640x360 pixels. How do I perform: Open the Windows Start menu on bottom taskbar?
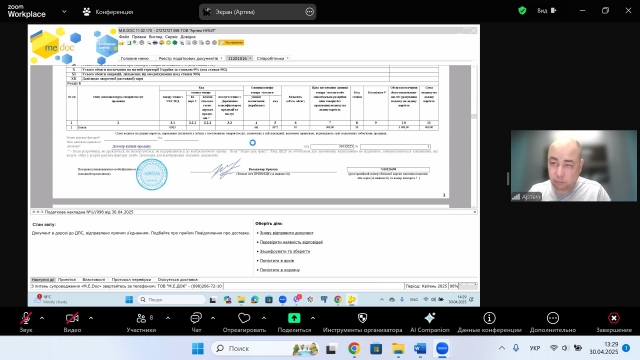[198, 349]
